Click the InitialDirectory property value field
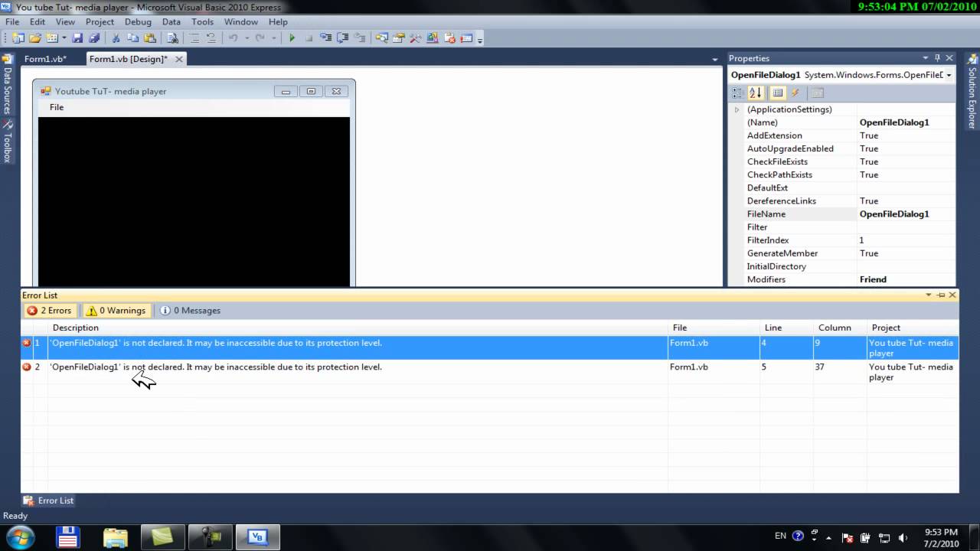Screen dimensions: 980x551 (x=906, y=266)
